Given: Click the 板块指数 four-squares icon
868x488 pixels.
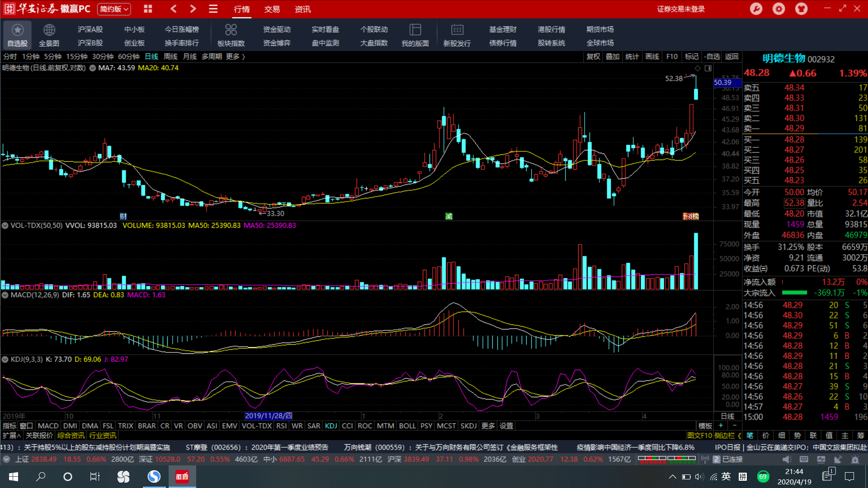Looking at the screenshot, I should [x=231, y=30].
